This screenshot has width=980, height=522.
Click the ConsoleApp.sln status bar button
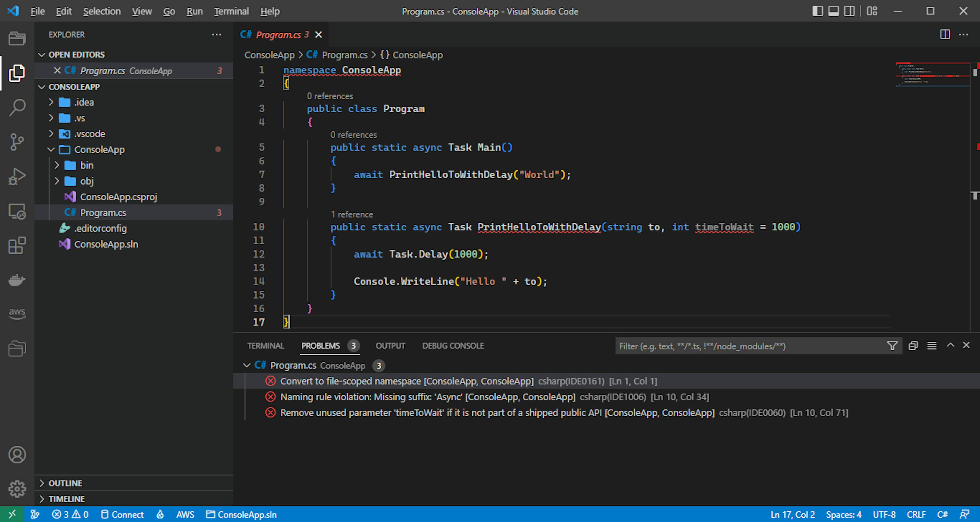[242, 514]
